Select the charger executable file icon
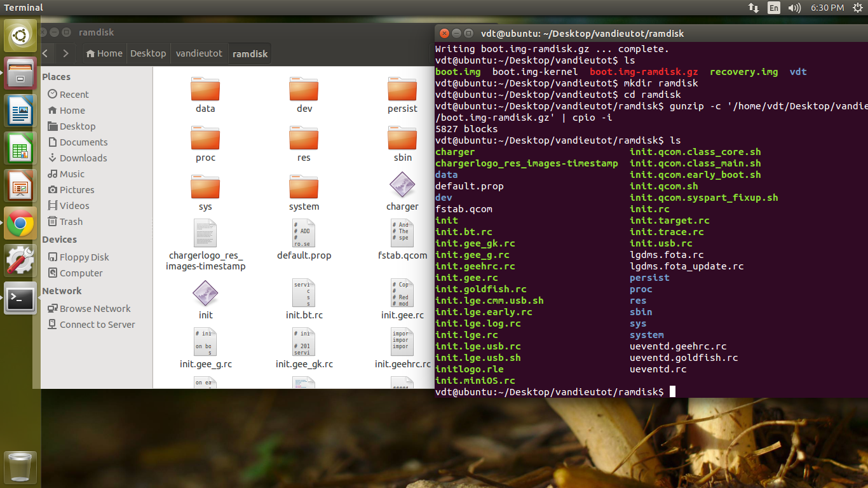 tap(402, 186)
